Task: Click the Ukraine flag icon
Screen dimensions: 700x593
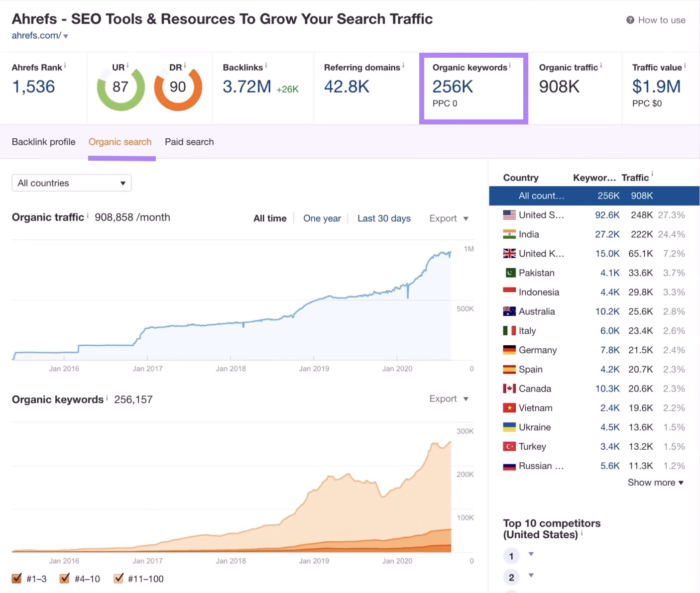Action: click(x=509, y=427)
